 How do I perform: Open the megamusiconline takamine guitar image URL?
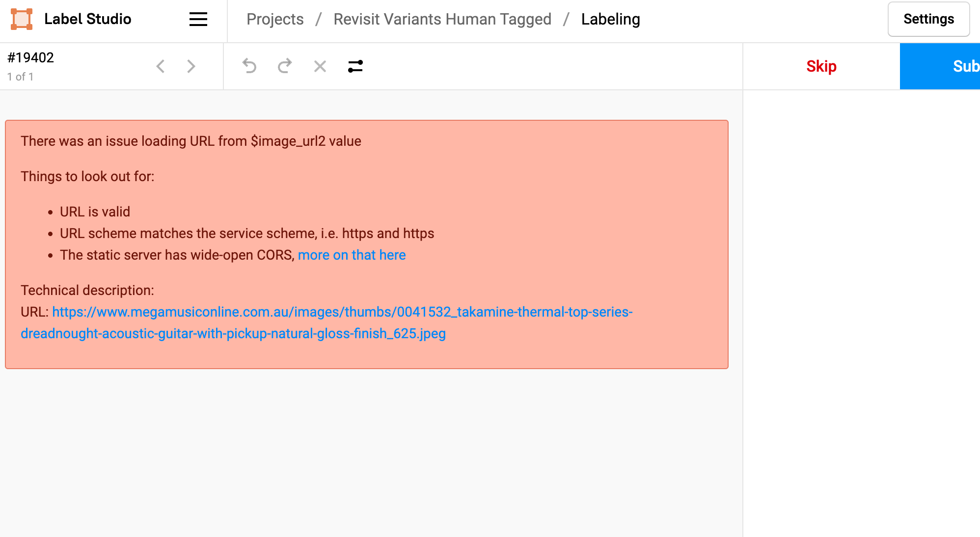point(342,311)
